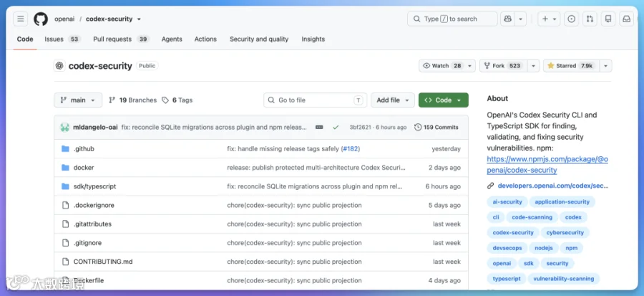Open the Watch options dropdown arrow
Image resolution: width=644 pixels, height=296 pixels.
coord(470,66)
